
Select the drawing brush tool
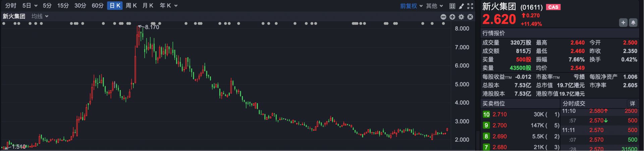[462, 6]
